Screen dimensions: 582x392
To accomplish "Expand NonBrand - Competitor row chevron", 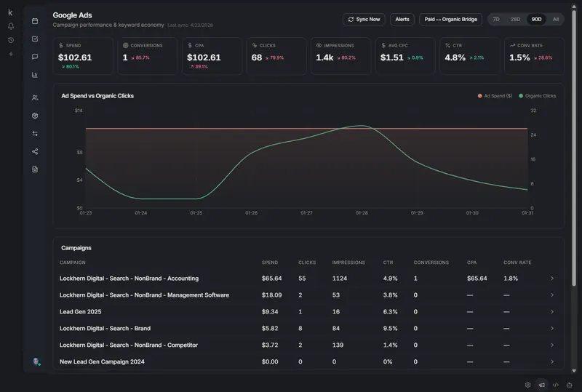I will click(x=552, y=345).
